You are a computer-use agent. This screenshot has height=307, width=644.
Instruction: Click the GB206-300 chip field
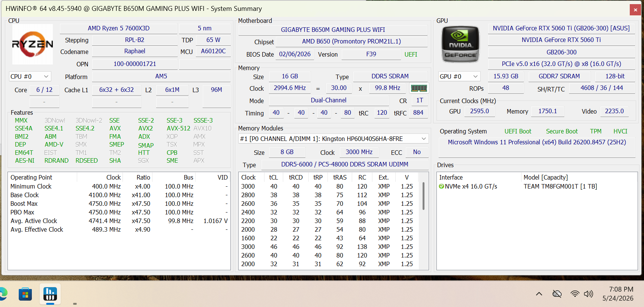click(561, 52)
